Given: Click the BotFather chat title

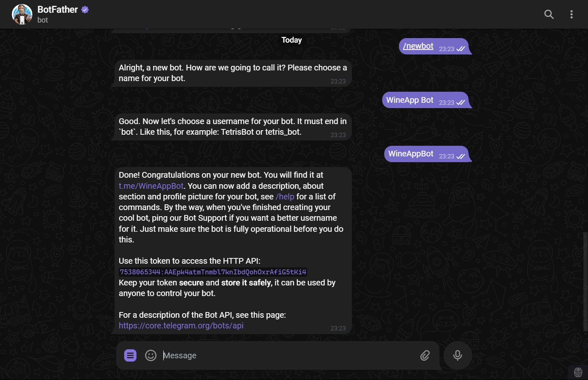Looking at the screenshot, I should [57, 9].
